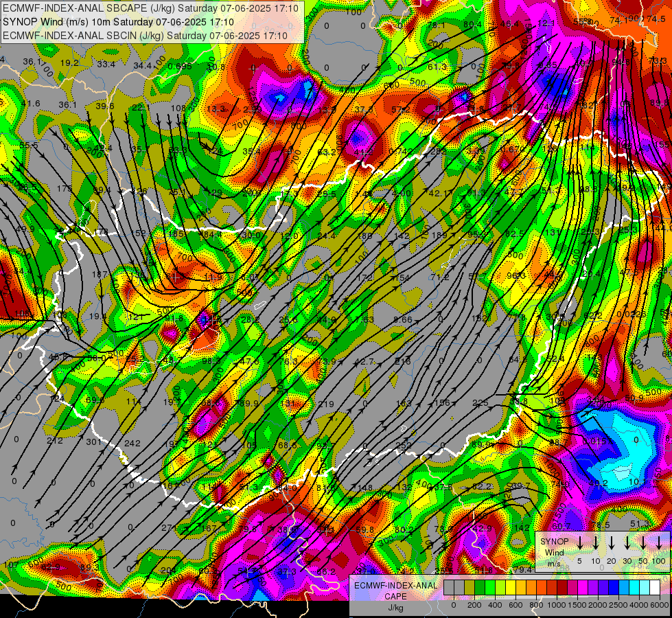This screenshot has width=672, height=618.
Task: Pick the white CAPE swatch above 6000
Action: coord(654,587)
